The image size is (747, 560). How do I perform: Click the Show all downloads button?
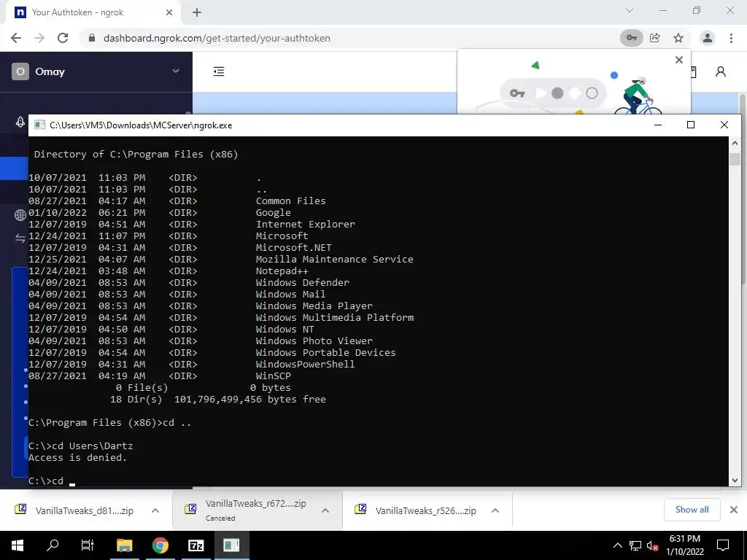coord(692,510)
